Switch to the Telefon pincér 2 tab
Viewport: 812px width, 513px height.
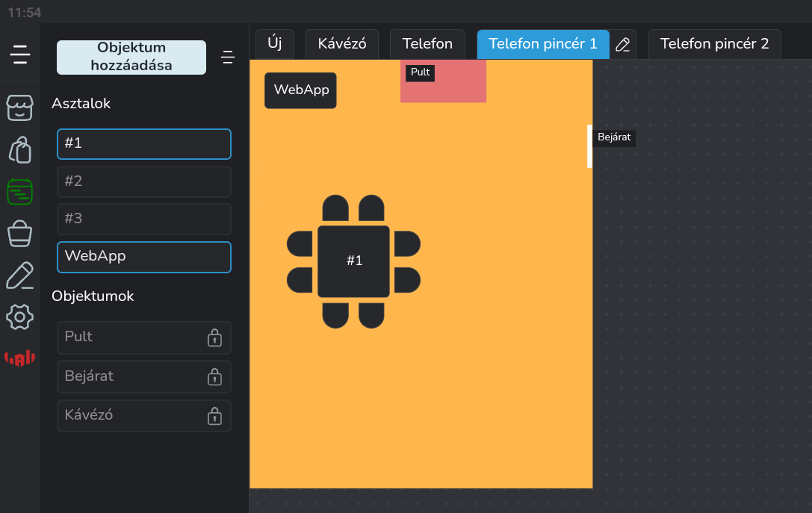(x=714, y=44)
